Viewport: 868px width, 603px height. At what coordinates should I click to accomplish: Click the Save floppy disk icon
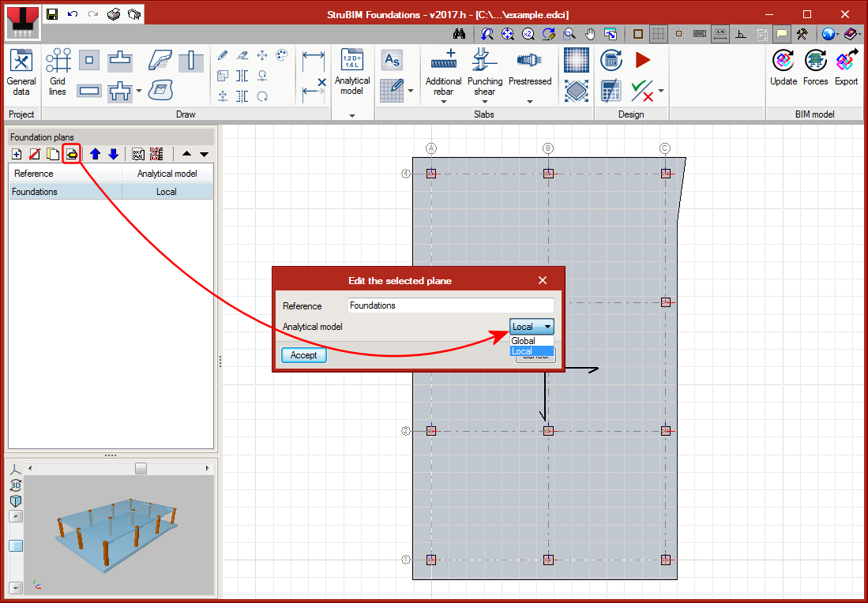[x=52, y=14]
